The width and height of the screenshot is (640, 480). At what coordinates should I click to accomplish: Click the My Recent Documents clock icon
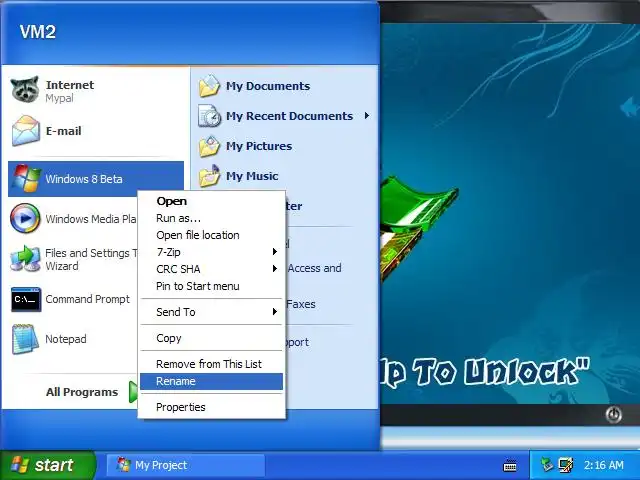tap(209, 116)
